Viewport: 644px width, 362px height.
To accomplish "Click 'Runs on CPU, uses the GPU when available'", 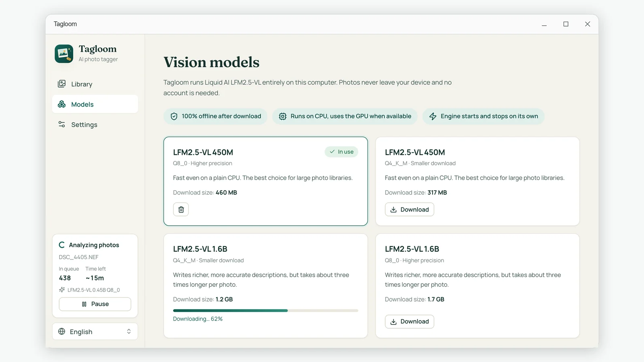I will [x=345, y=116].
